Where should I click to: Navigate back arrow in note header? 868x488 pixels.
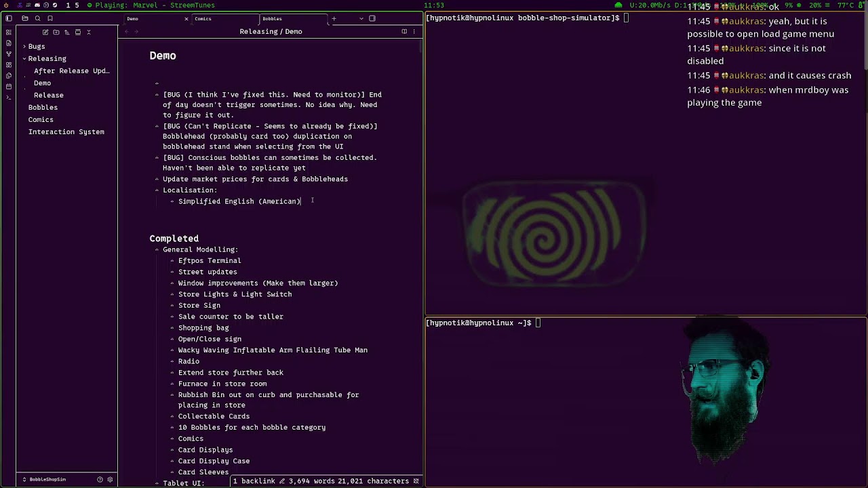(127, 32)
